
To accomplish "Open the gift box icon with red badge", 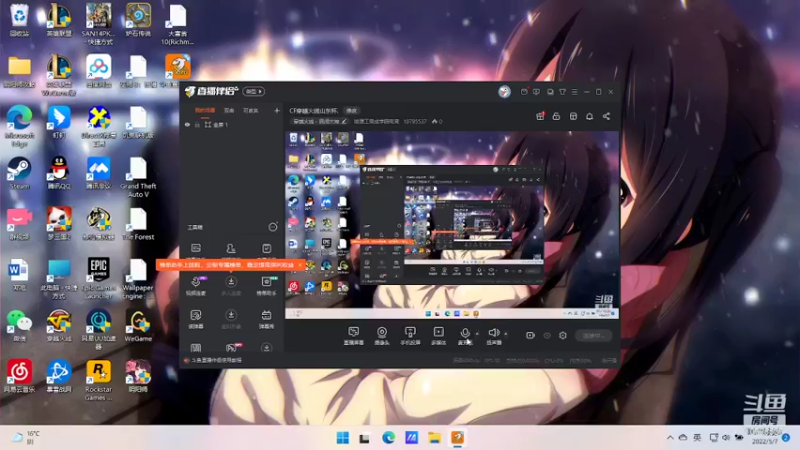I will 540,116.
